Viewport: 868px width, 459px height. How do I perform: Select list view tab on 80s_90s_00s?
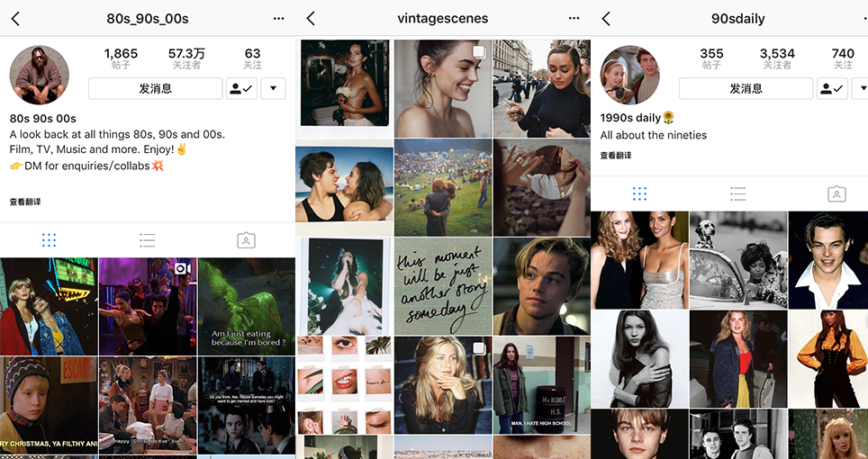click(x=148, y=240)
